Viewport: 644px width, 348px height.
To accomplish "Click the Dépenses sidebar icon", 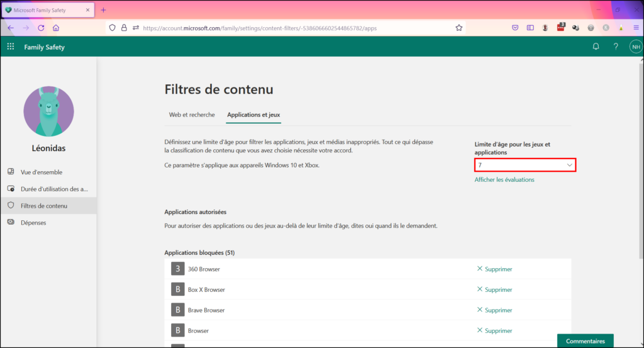I will [x=11, y=222].
